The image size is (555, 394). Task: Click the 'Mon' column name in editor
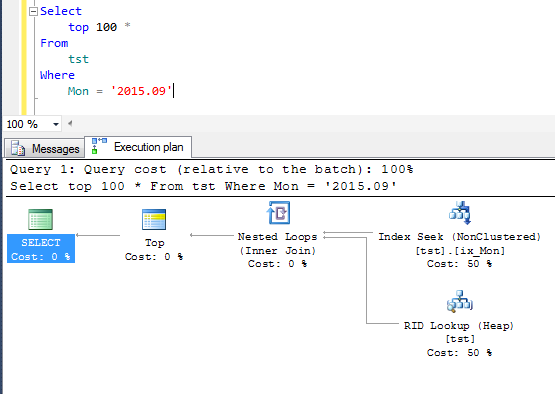pyautogui.click(x=78, y=91)
